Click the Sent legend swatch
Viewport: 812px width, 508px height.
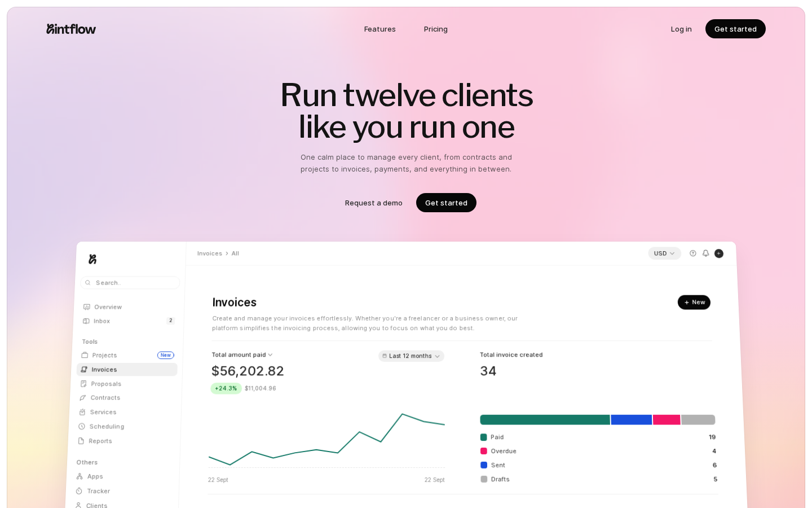484,465
